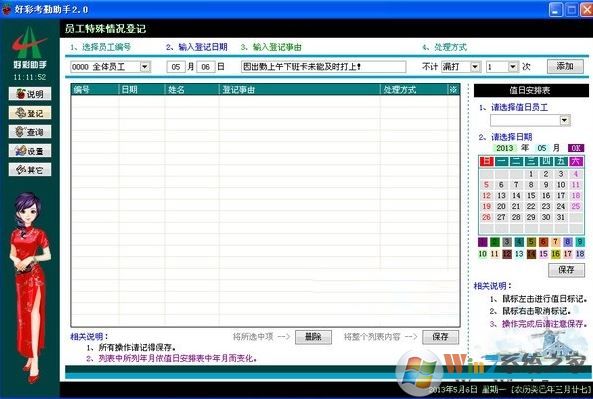Pick the yellow-green swatch labeled 16
This screenshot has height=399, width=593.
pos(556,254)
